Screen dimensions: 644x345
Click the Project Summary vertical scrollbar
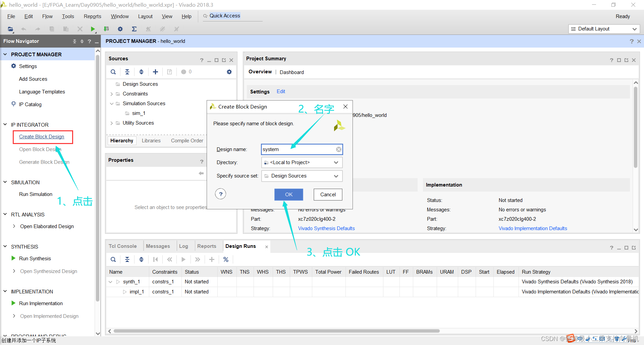tap(635, 127)
